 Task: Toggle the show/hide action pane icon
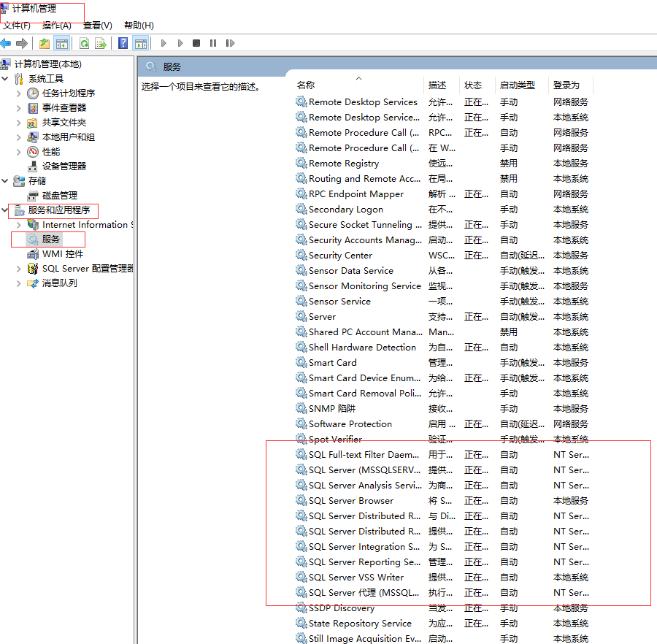click(141, 43)
